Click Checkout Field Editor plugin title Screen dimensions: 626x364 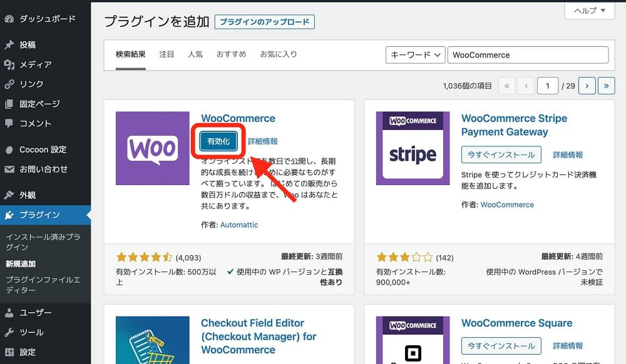259,336
